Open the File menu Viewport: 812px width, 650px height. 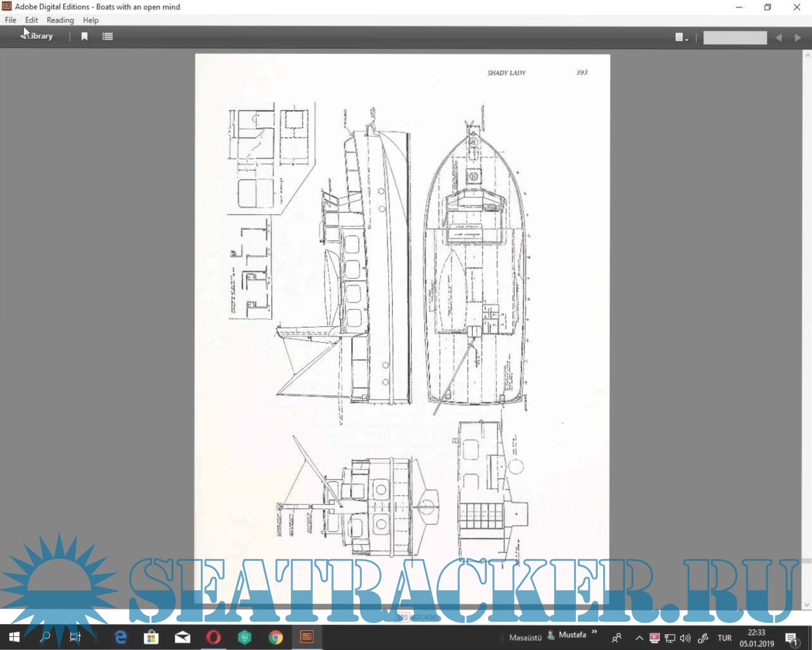(11, 20)
